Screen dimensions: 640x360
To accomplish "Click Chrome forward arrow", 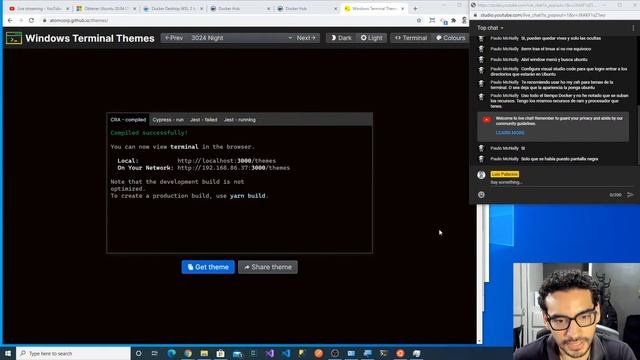I will (x=21, y=20).
